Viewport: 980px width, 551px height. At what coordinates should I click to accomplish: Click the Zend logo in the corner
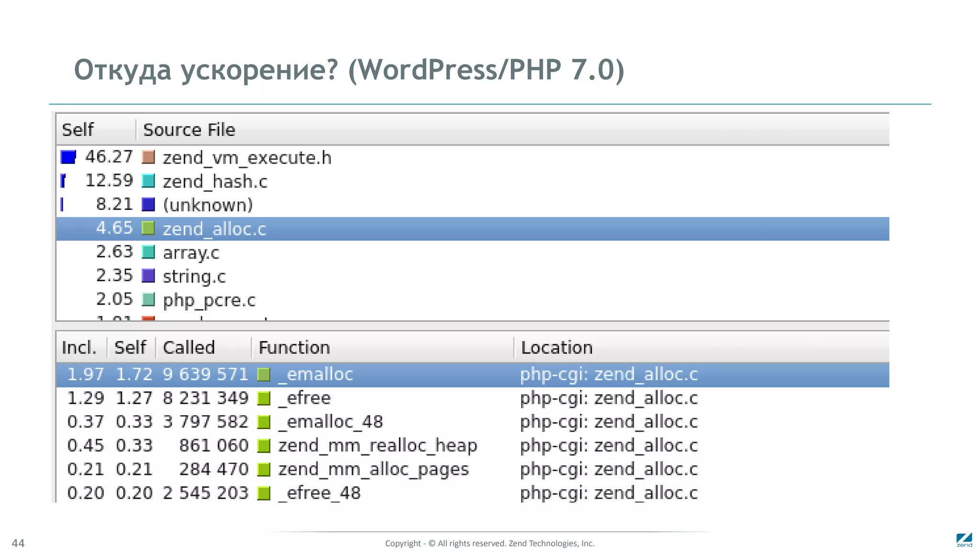tap(964, 540)
